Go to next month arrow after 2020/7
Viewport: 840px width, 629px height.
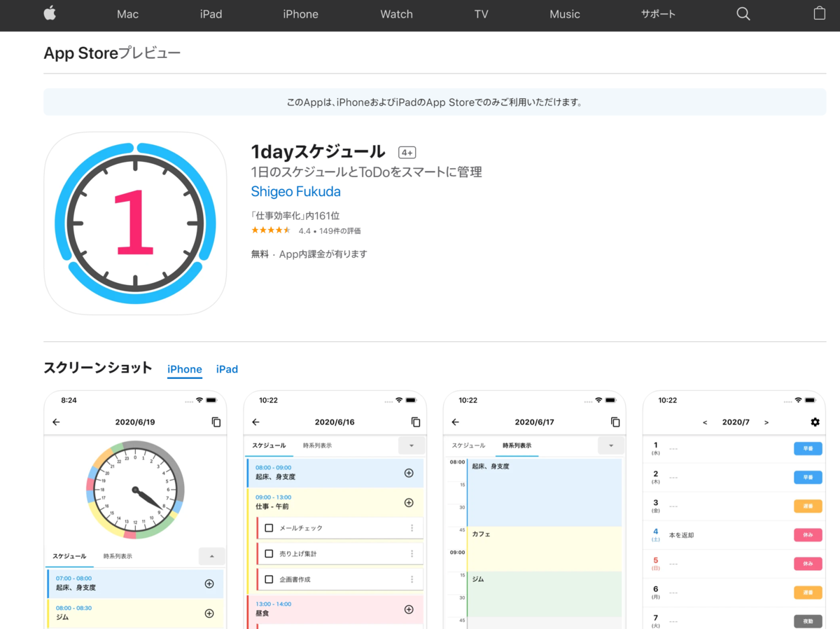click(766, 422)
